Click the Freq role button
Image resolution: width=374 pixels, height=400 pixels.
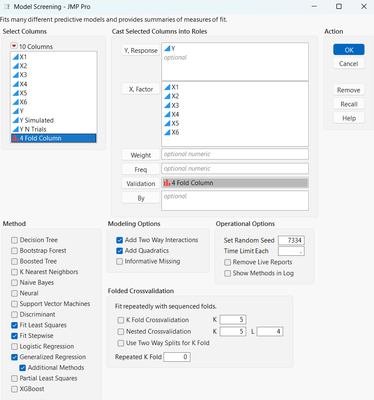[140, 169]
